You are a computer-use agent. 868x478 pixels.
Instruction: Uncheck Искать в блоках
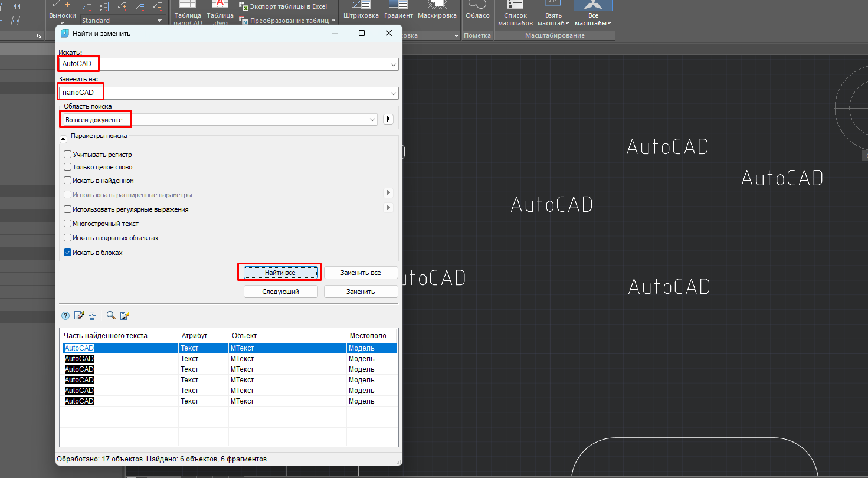coord(68,253)
